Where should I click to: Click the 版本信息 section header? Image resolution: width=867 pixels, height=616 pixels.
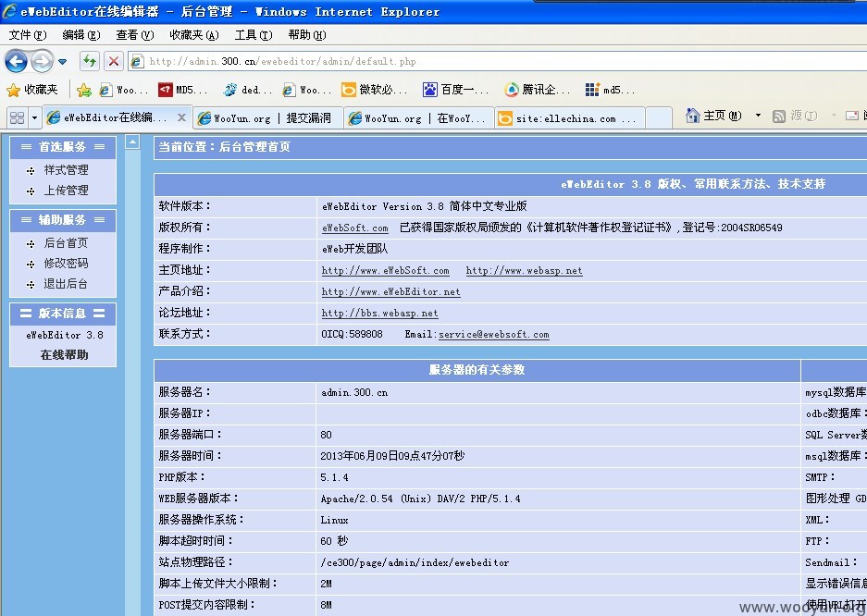(63, 314)
